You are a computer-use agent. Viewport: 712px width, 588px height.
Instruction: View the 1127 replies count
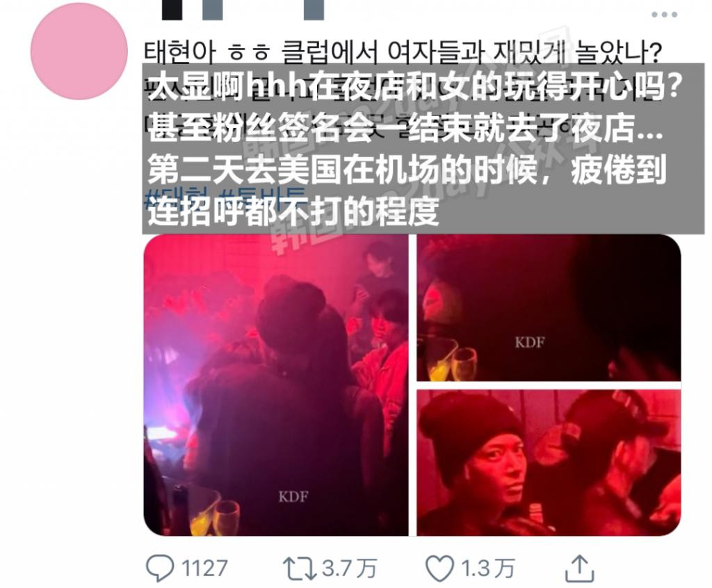(204, 569)
